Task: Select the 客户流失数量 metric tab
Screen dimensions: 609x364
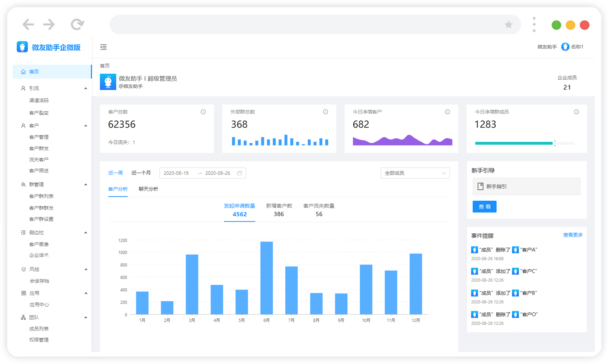Action: coord(319,210)
